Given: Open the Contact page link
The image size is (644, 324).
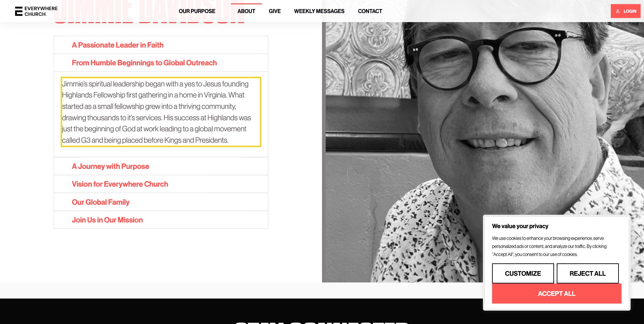Looking at the screenshot, I should [x=370, y=11].
